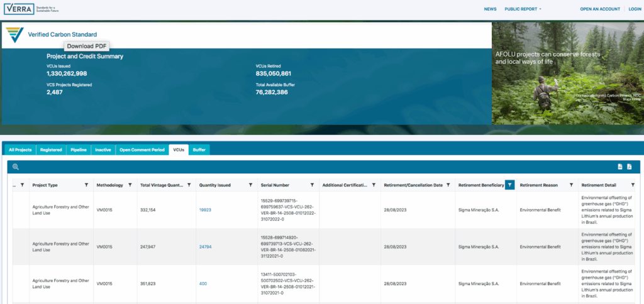Click the VCS Projects Registered value 2,487

click(x=55, y=92)
